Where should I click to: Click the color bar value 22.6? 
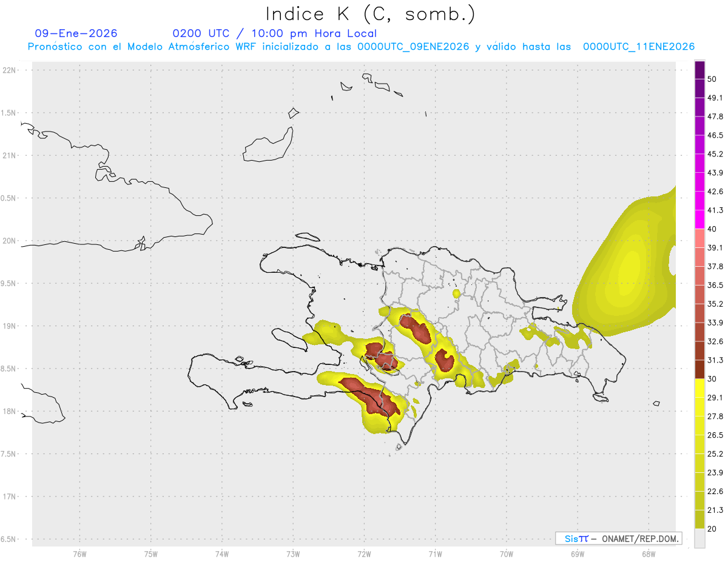pos(715,491)
